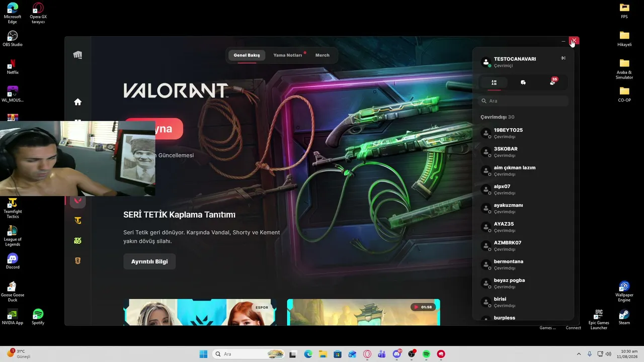Open the ESPOR news card thumbnail
Screen dimensions: 644x362
point(200,312)
